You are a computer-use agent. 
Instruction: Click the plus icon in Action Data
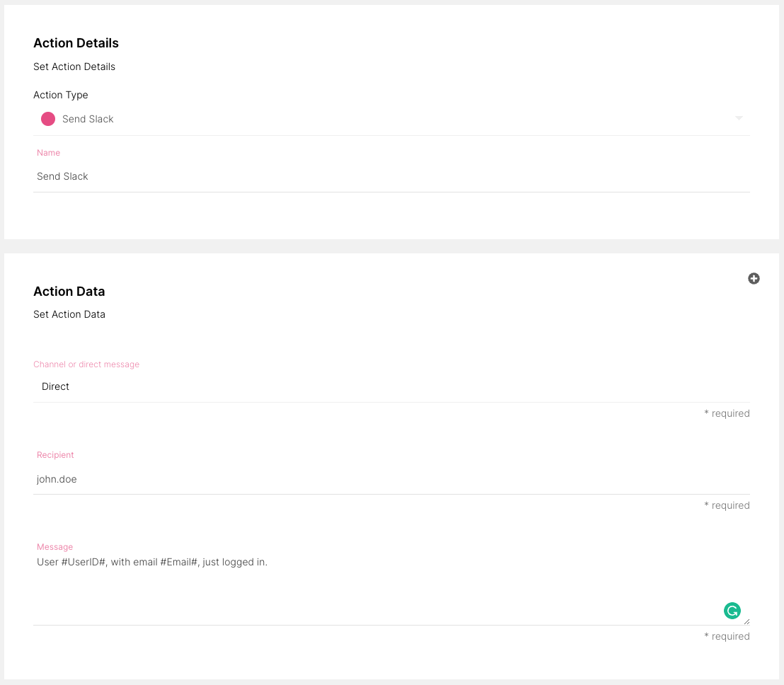(x=754, y=279)
